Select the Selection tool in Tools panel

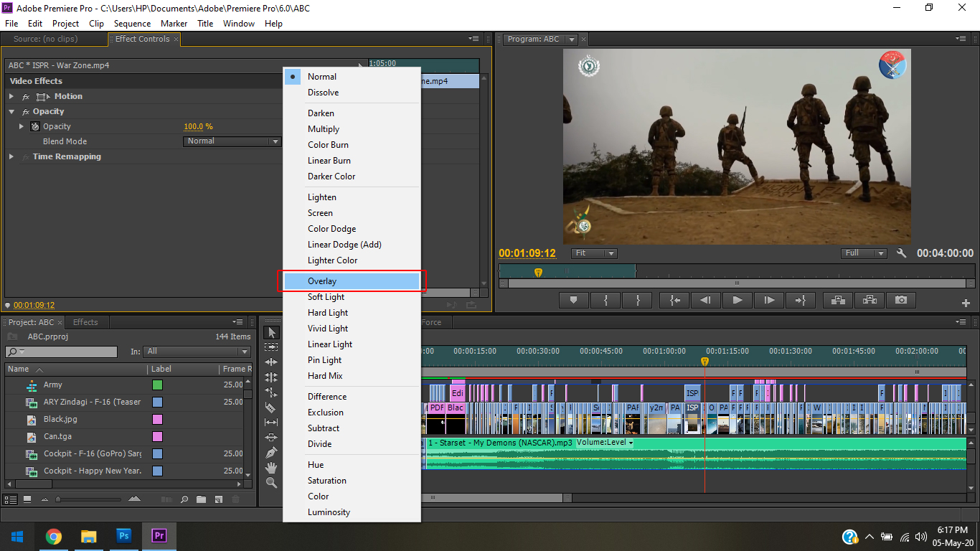click(x=271, y=332)
